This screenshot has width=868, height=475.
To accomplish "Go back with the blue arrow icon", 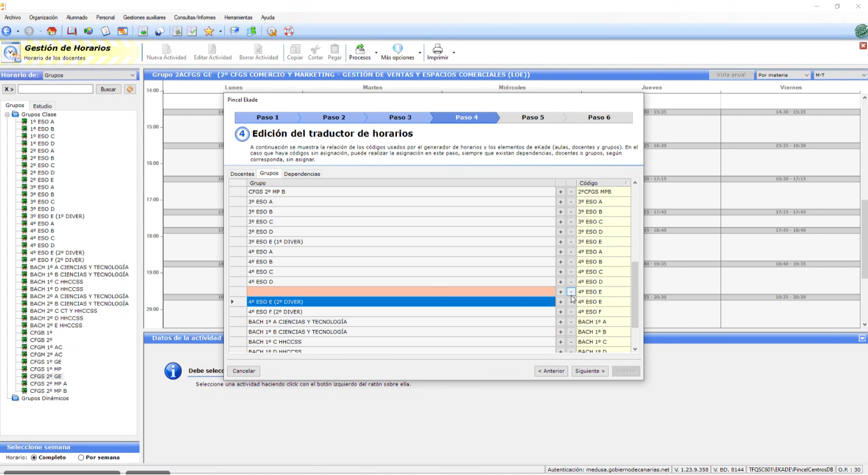I will tap(7, 31).
